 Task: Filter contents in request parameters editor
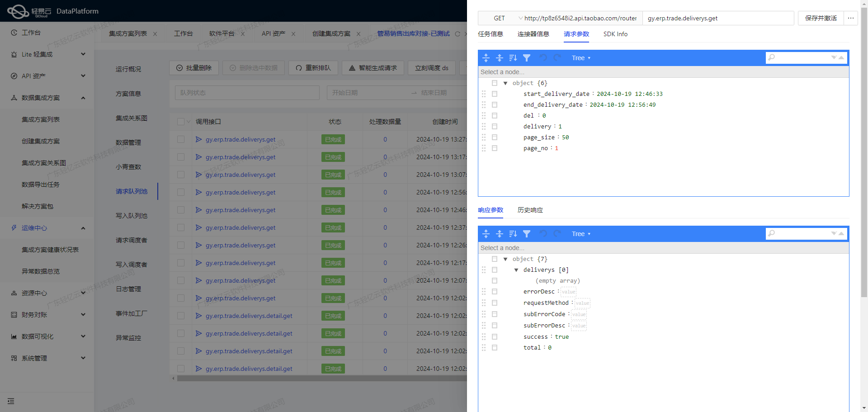(527, 58)
